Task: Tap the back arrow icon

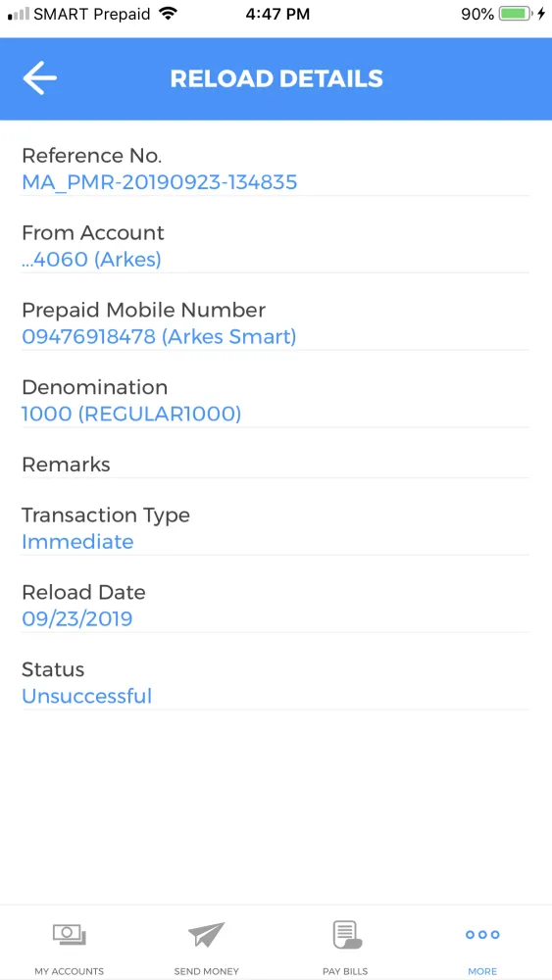Action: [x=40, y=78]
